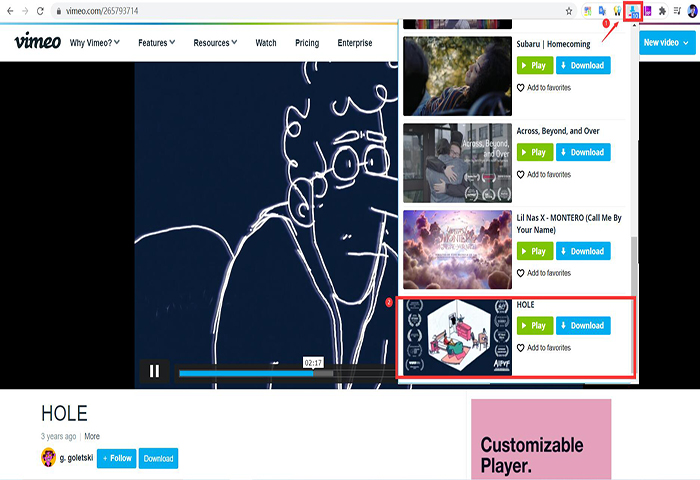This screenshot has height=480, width=700.
Task: Click the Subaru | Homecoming title text
Action: click(553, 44)
